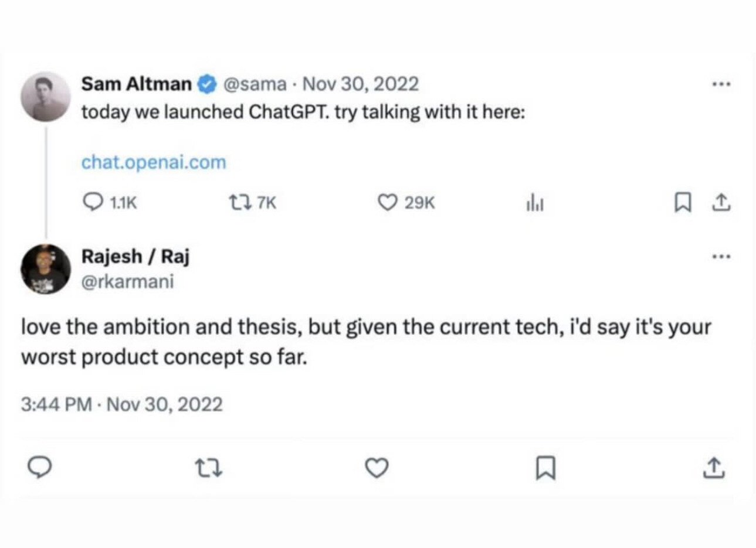The height and width of the screenshot is (548, 756).
Task: Like Rajesh's reply
Action: click(x=377, y=467)
